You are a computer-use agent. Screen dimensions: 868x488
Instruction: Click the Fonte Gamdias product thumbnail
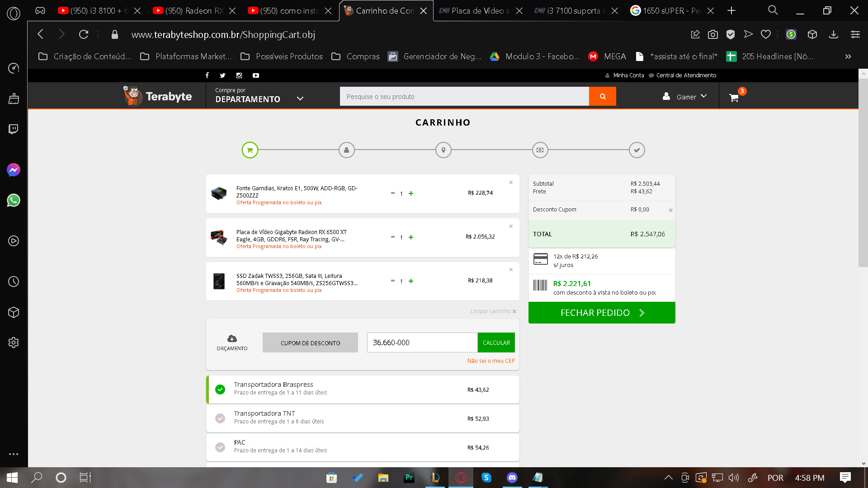(x=219, y=193)
